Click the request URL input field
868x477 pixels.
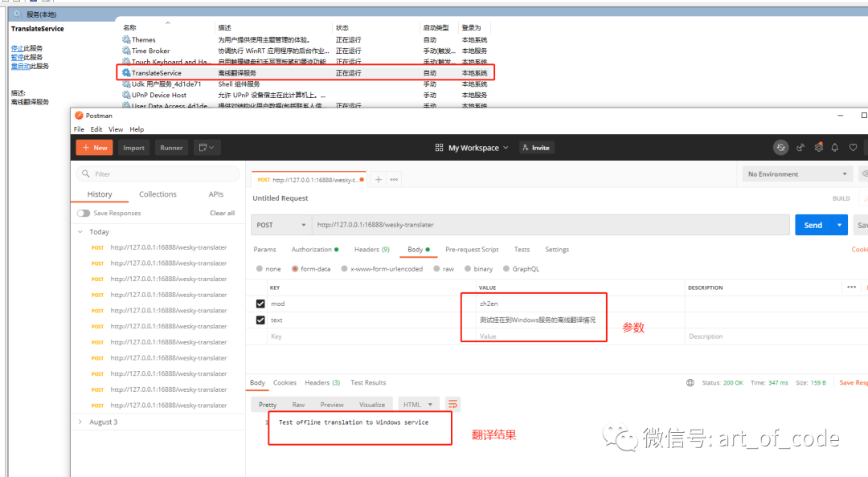[x=551, y=225]
